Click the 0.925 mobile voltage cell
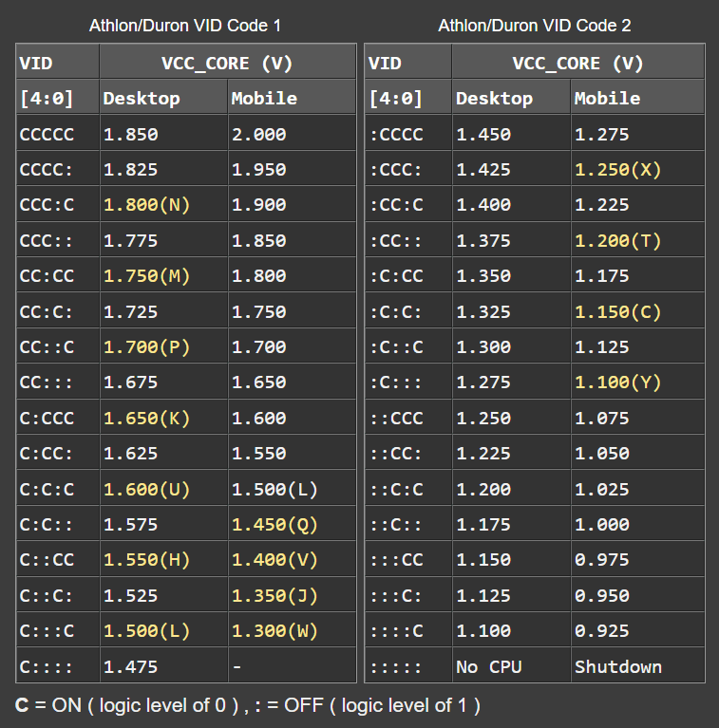This screenshot has height=728, width=719. point(637,631)
